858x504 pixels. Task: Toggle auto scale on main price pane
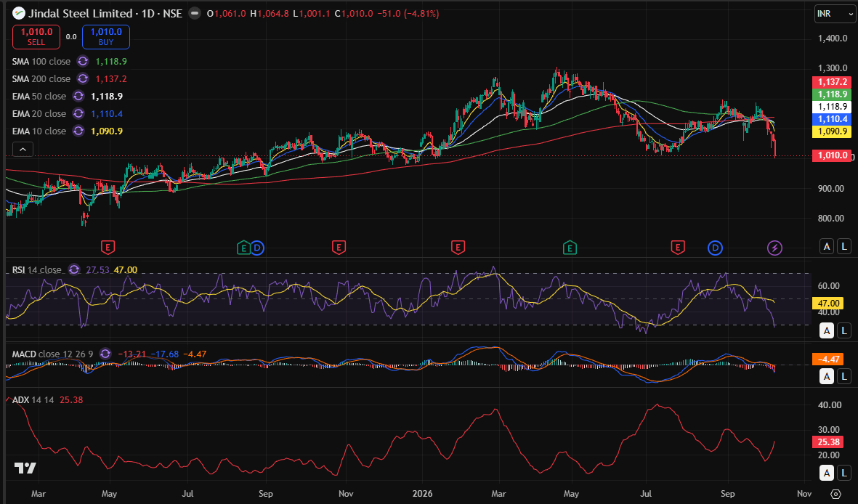click(x=827, y=246)
